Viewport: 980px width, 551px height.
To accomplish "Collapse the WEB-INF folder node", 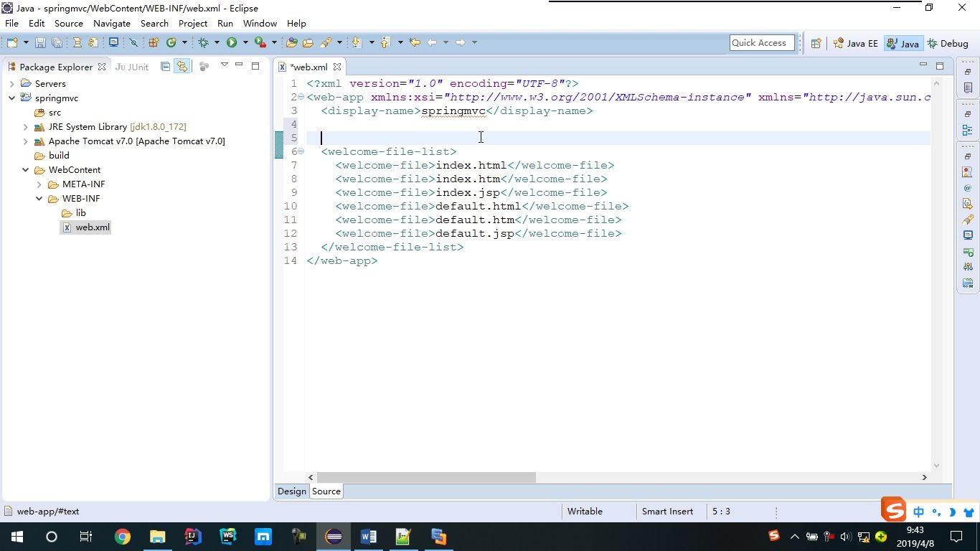I will tap(39, 199).
